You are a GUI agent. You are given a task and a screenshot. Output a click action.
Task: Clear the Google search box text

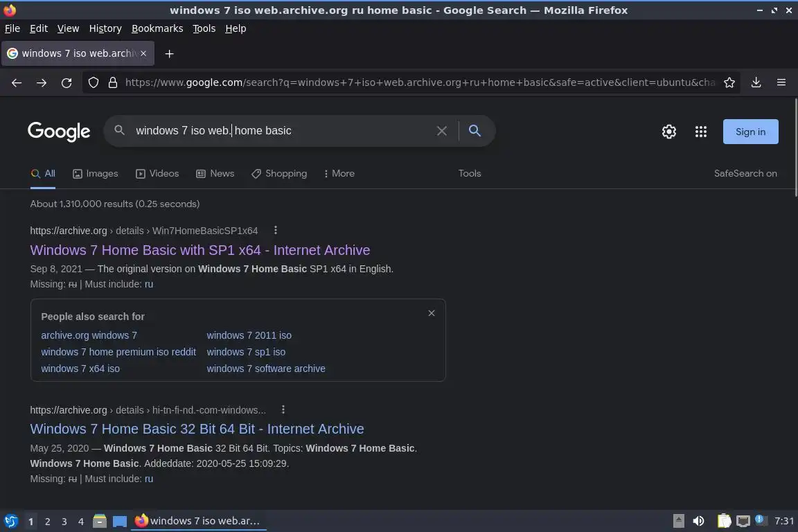tap(442, 131)
